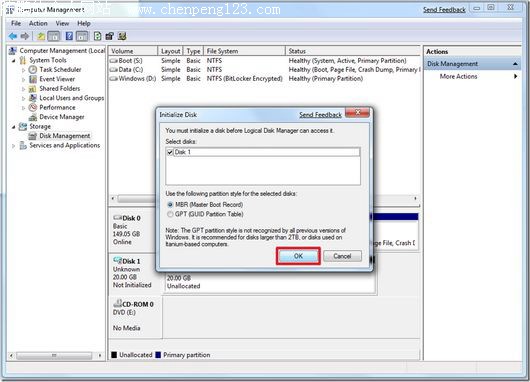Viewport: 530px width, 382px height.
Task: Expand the Services and Applications arrow
Action: coord(14,146)
